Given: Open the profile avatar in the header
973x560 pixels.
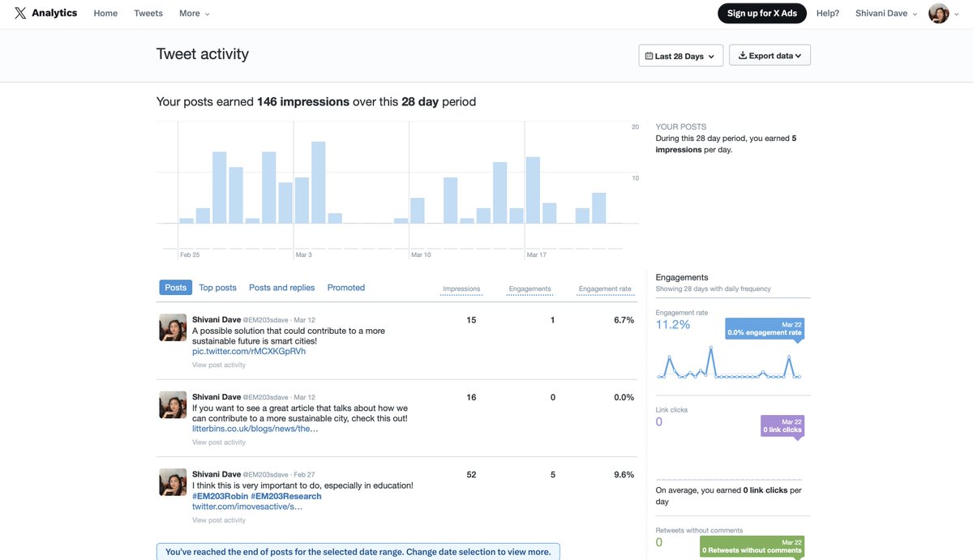Looking at the screenshot, I should [939, 13].
